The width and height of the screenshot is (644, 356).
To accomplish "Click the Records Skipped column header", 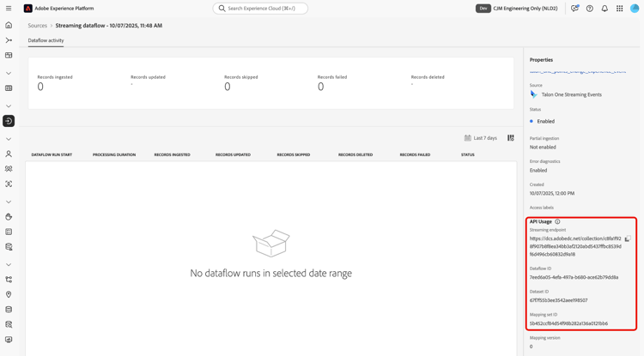I will tap(294, 154).
